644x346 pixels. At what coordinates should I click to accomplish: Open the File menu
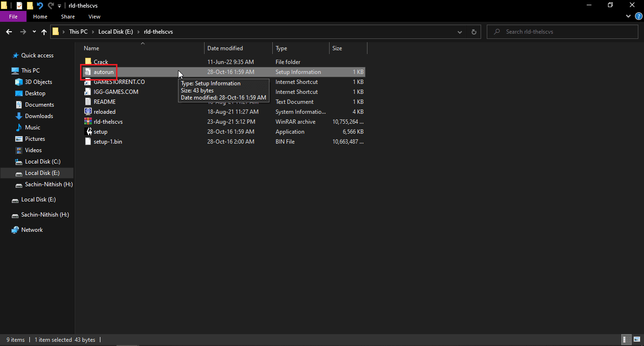click(x=13, y=17)
